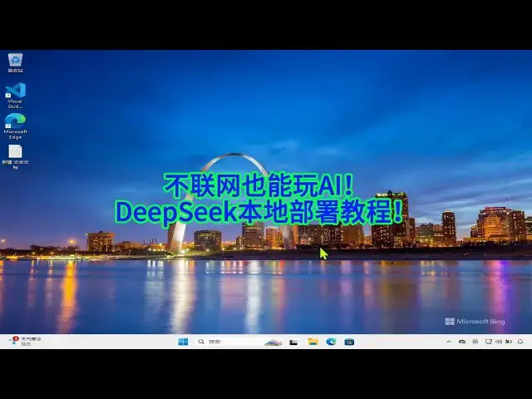Open network settings from the tray
Viewport: 532px width, 399px height.
click(x=488, y=342)
